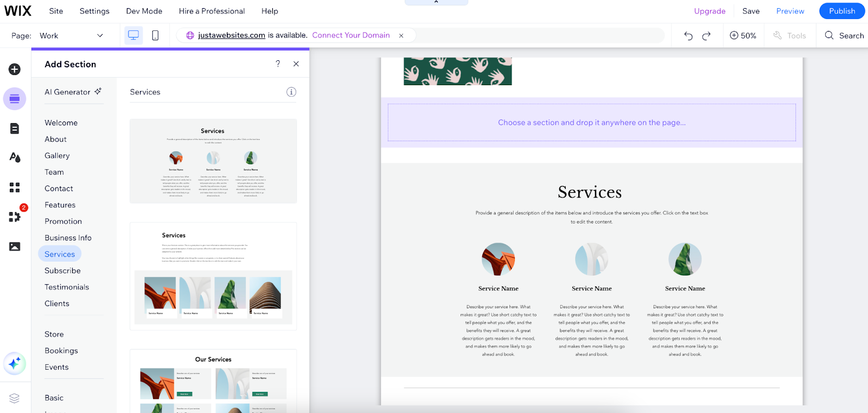Select the Events section category
This screenshot has height=413, width=868.
[56, 367]
